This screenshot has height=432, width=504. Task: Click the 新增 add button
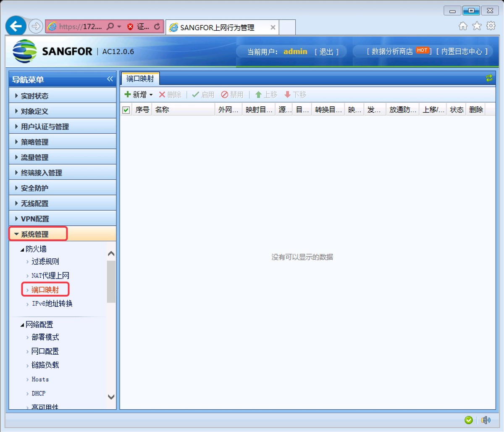point(139,95)
